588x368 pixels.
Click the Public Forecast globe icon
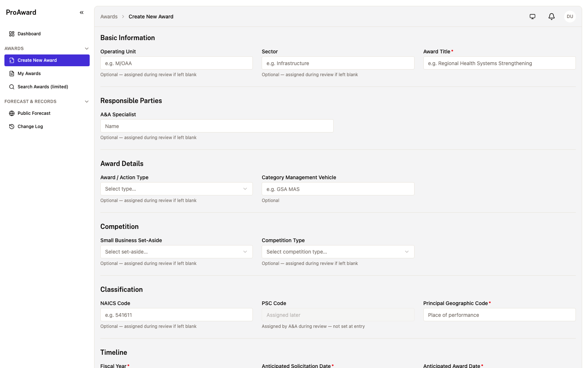(x=12, y=113)
